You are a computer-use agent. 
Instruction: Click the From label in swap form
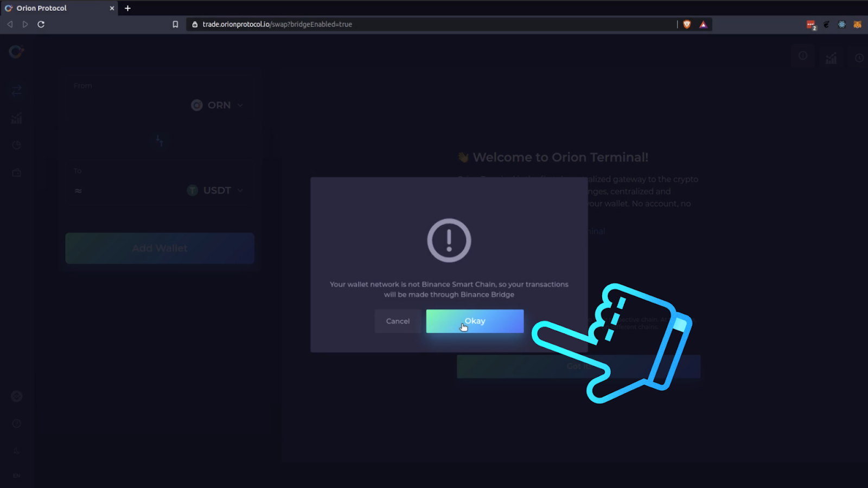tap(83, 86)
